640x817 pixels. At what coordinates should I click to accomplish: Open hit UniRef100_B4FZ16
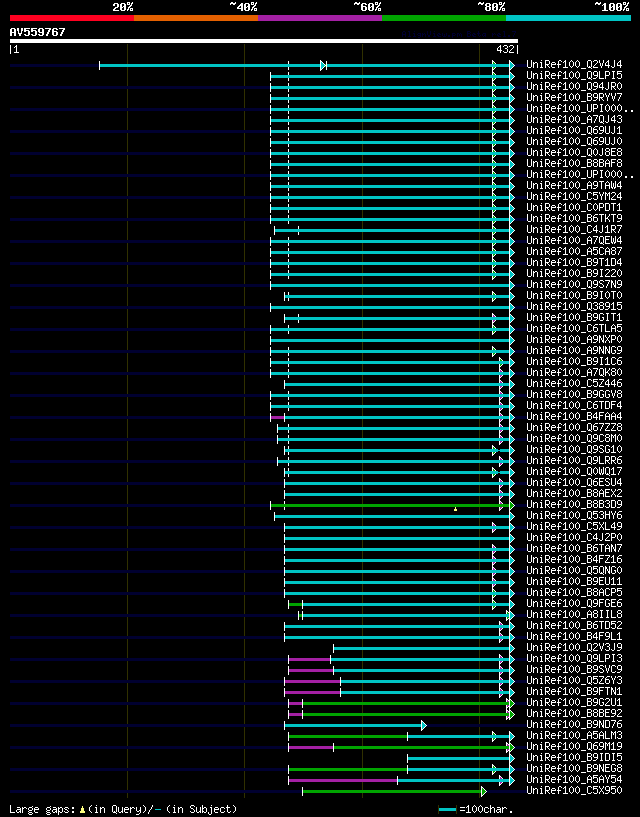(x=574, y=559)
